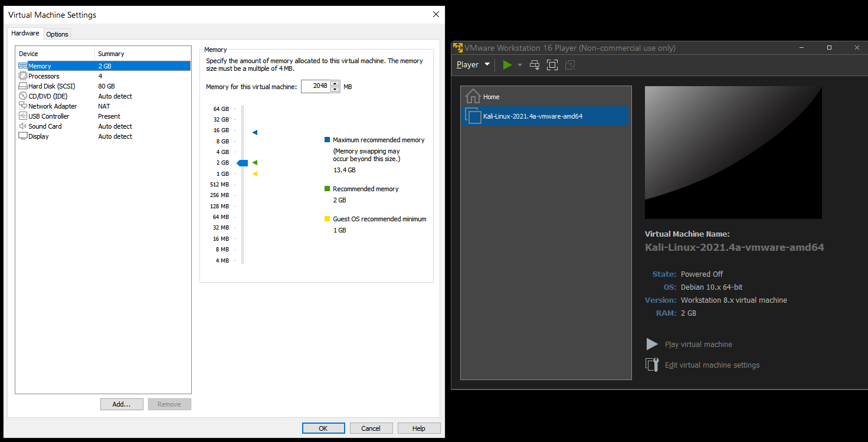Click the Processors chip icon
Image resolution: width=868 pixels, height=442 pixels.
pos(23,76)
